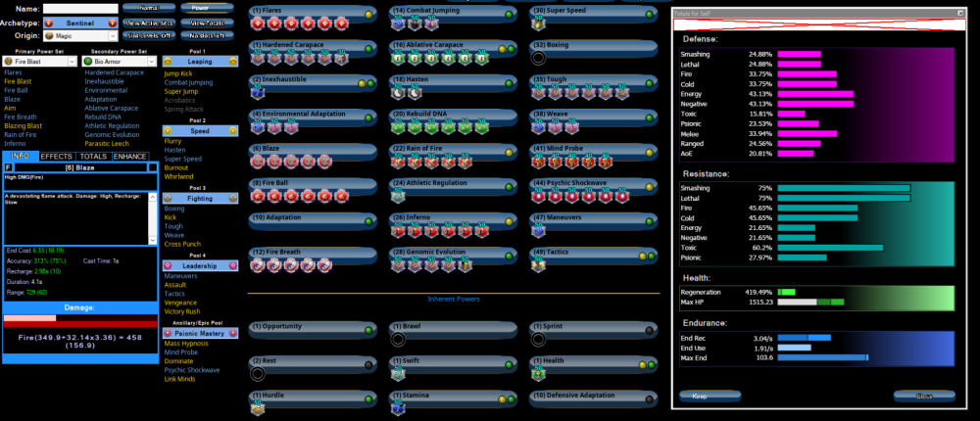Toggle the Hardened Carapace power on/off indicator
980x421 pixels.
[x=369, y=48]
